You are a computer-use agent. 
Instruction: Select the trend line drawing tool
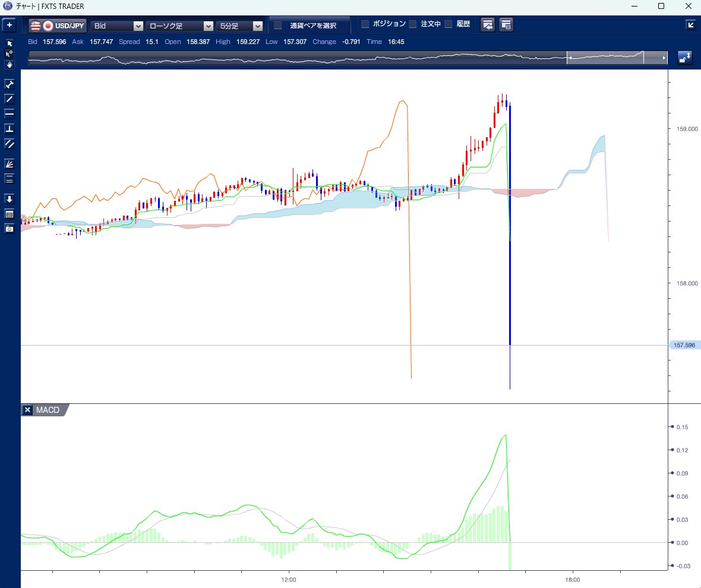(10, 99)
